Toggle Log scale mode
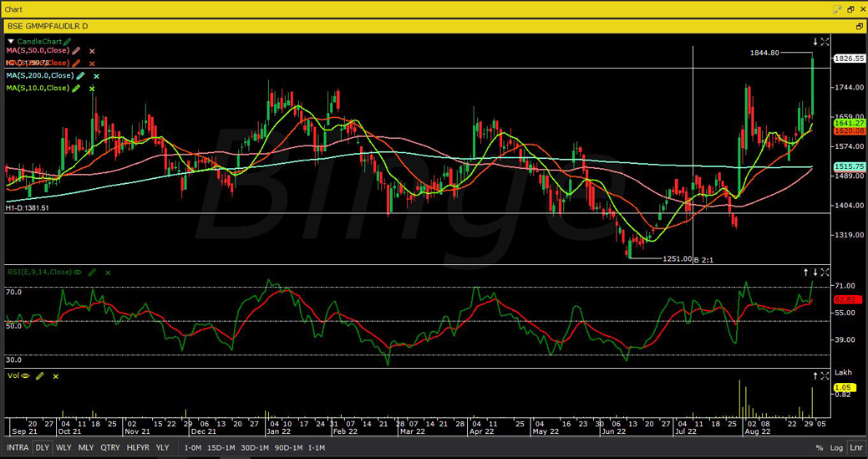The height and width of the screenshot is (459, 868). click(836, 448)
